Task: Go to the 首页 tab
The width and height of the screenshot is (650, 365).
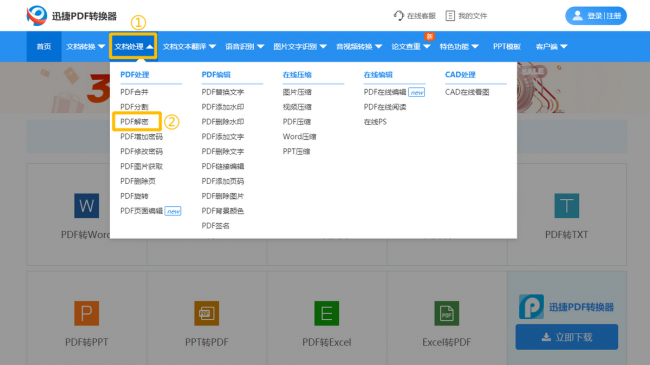Action: point(44,46)
